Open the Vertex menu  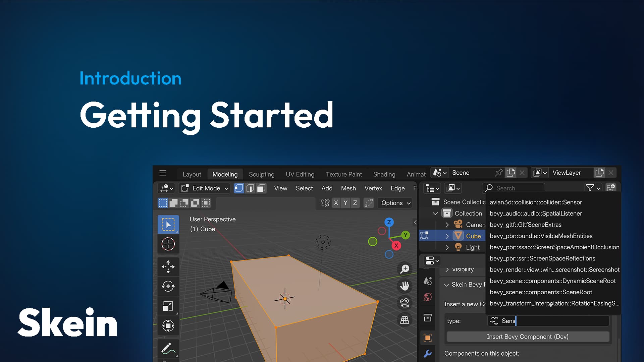[373, 188]
